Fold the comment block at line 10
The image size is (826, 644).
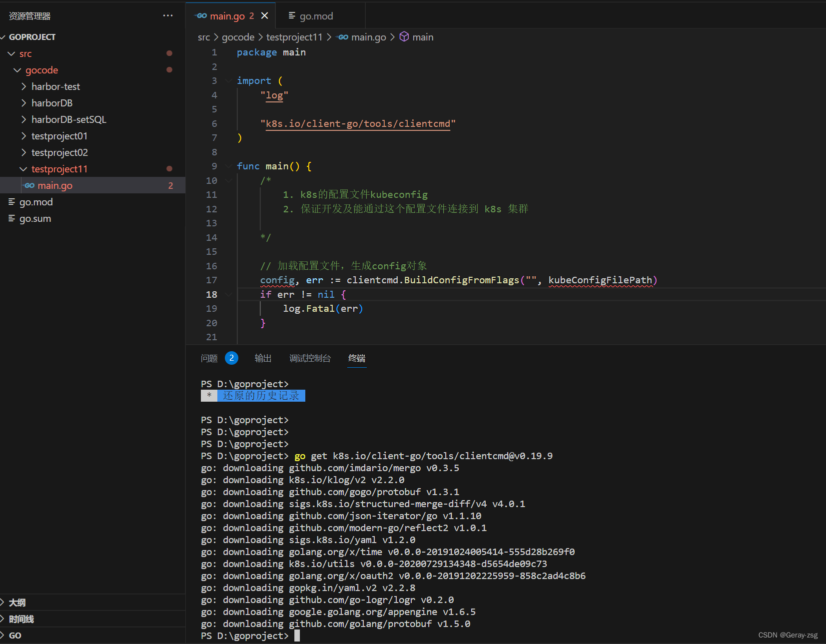coord(228,180)
